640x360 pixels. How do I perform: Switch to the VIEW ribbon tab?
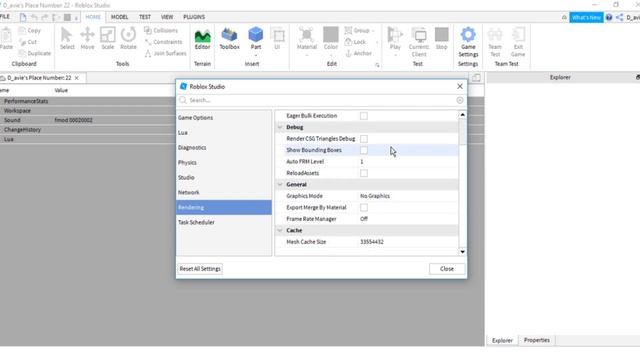coord(167,17)
